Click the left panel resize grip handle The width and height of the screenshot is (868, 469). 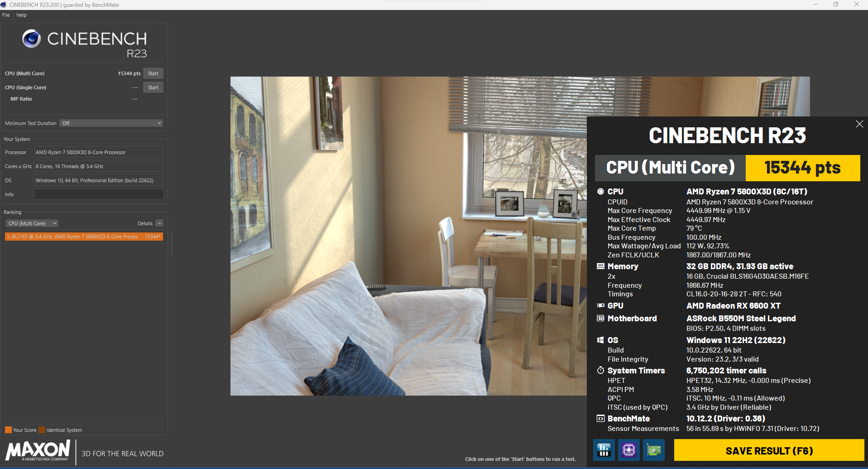(x=172, y=244)
